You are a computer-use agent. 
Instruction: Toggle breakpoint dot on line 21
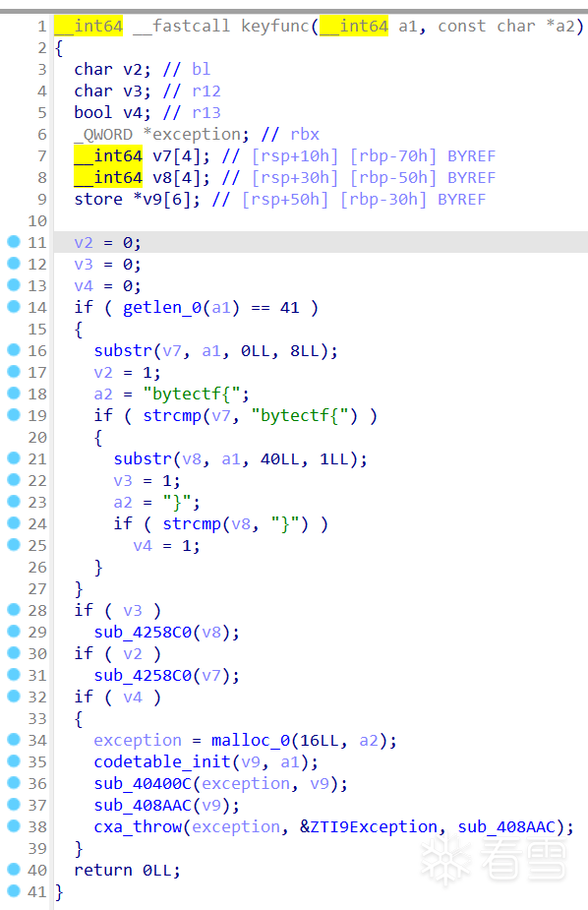pyautogui.click(x=14, y=458)
